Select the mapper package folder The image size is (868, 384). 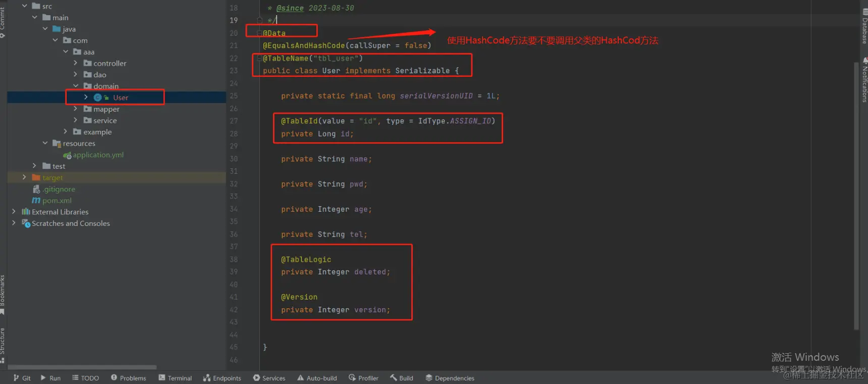(x=106, y=109)
